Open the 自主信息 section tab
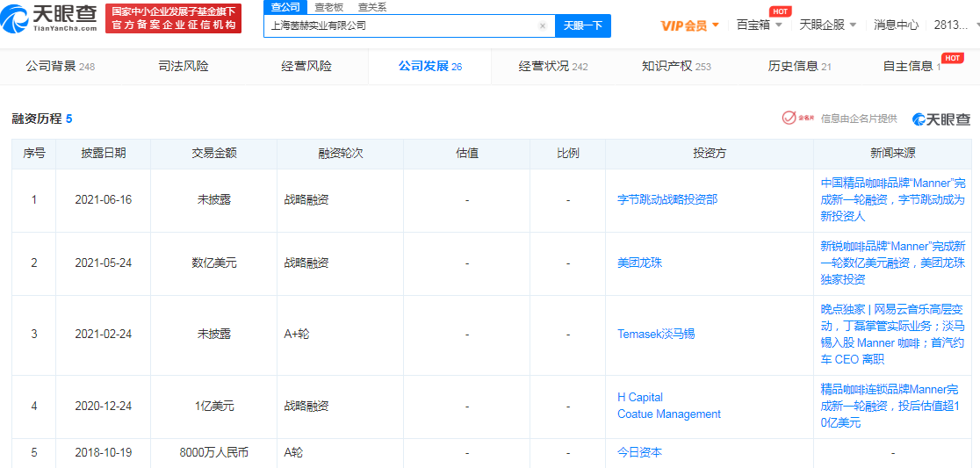980x468 pixels. tap(912, 66)
